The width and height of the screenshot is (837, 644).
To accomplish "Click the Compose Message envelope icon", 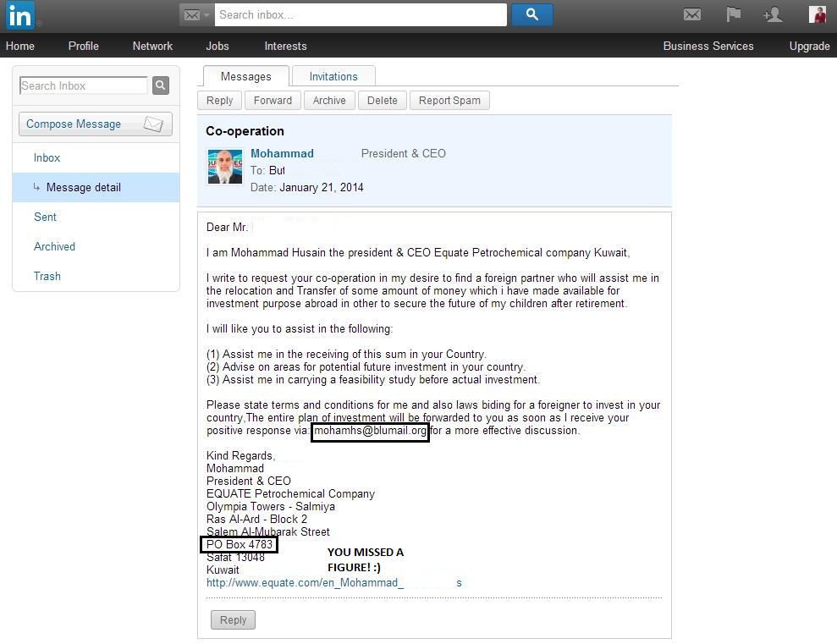I will [153, 124].
